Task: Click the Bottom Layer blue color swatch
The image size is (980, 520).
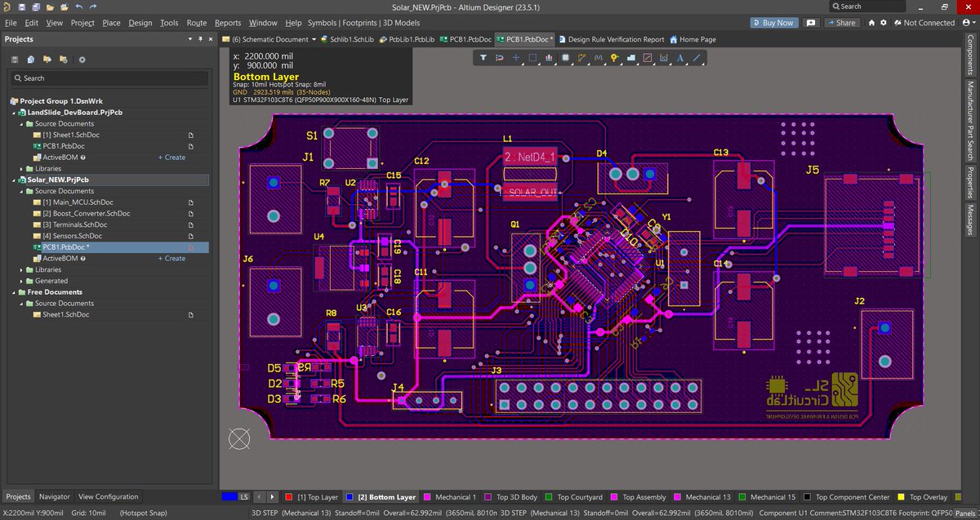Action: tap(350, 496)
